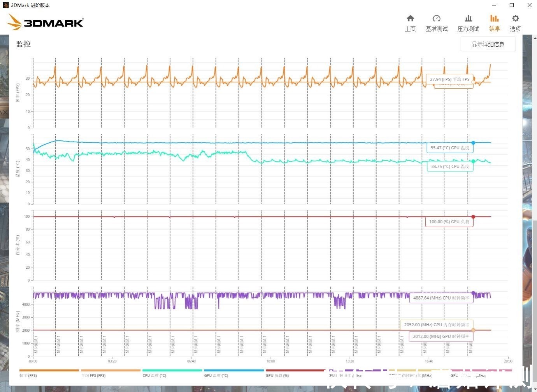Minimize the 3DMark window
The height and width of the screenshot is (392, 537).
coord(494,5)
